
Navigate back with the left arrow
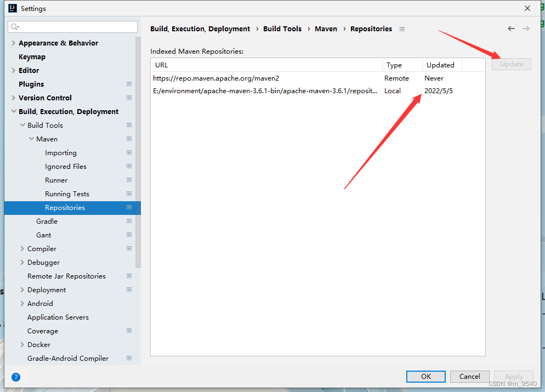point(511,29)
